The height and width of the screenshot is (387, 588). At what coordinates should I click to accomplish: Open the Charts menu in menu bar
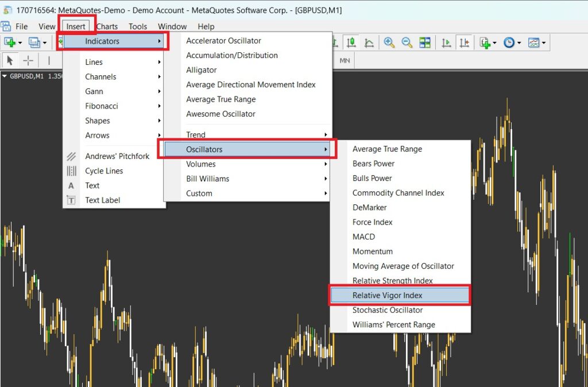(x=107, y=26)
